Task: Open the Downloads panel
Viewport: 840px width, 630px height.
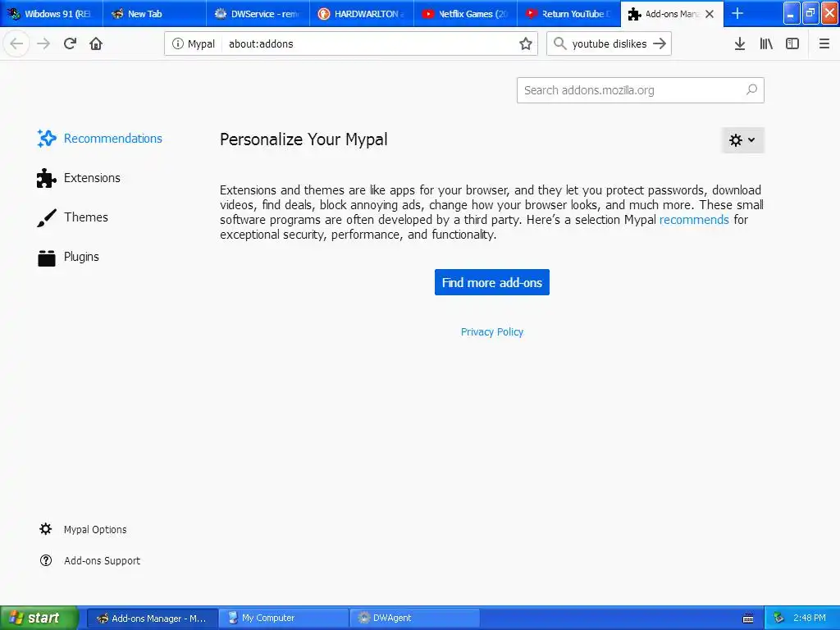Action: click(x=740, y=44)
